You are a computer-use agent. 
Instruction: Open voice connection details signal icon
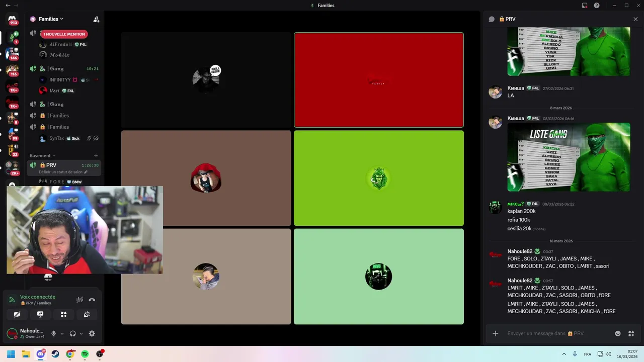[x=12, y=300]
